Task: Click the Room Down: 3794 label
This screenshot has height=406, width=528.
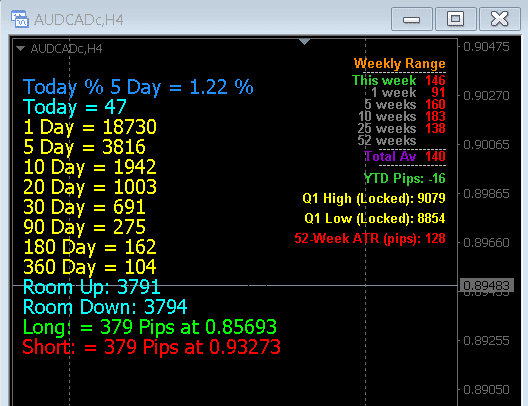Action: [x=105, y=307]
